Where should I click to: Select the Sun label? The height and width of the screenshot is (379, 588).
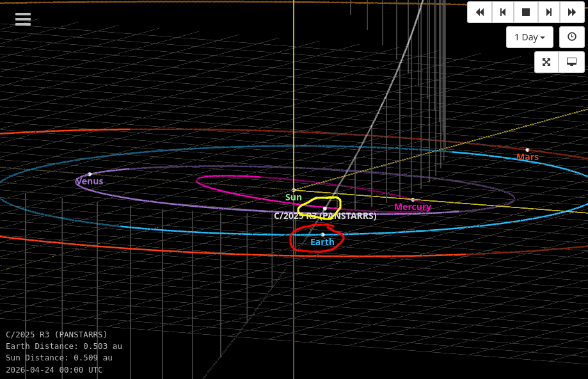pos(293,197)
